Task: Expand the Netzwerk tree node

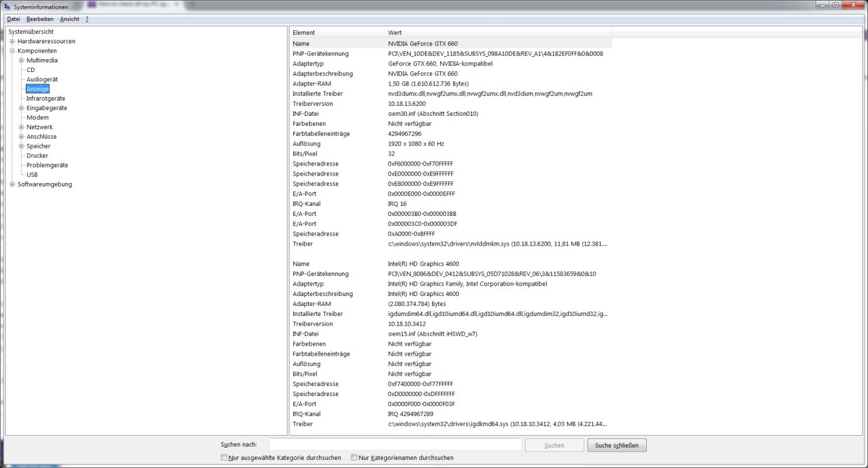Action: pos(21,127)
